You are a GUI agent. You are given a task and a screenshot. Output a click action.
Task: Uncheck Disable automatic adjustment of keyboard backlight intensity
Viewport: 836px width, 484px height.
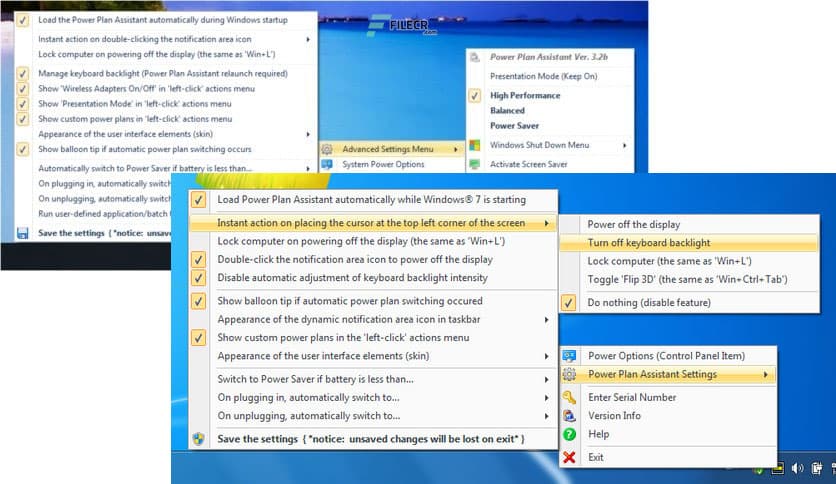198,278
